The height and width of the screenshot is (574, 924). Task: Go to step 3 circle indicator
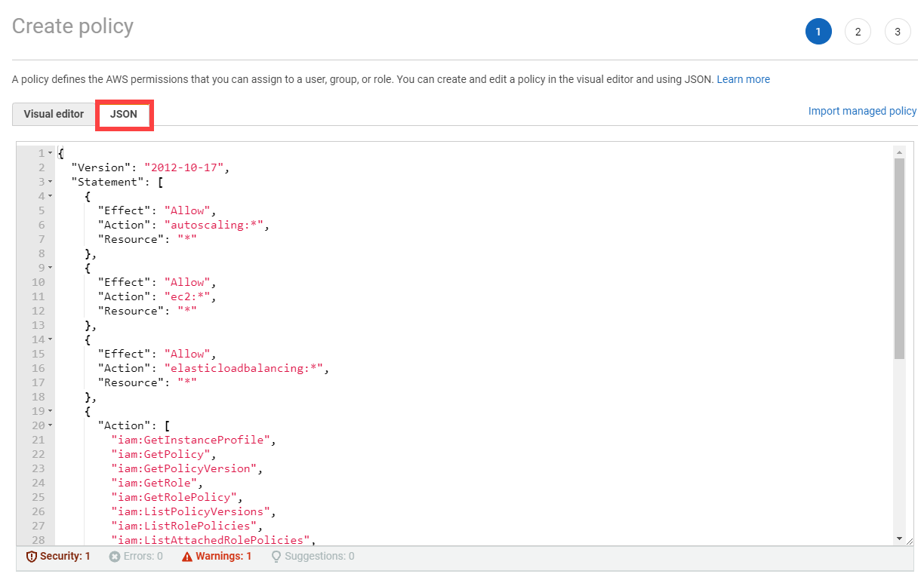click(x=897, y=32)
